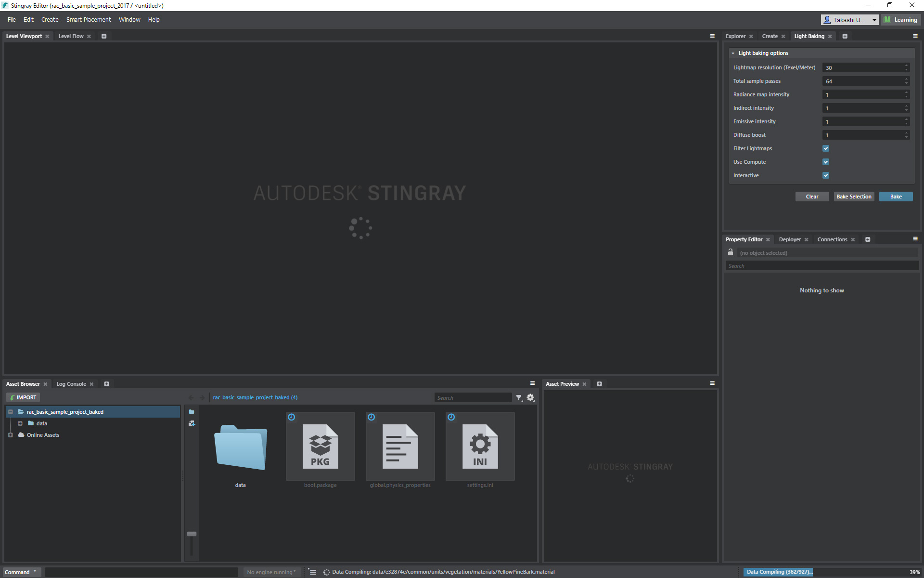Click the asset filter funnel icon
Viewport: 924px width, 578px height.
[519, 398]
